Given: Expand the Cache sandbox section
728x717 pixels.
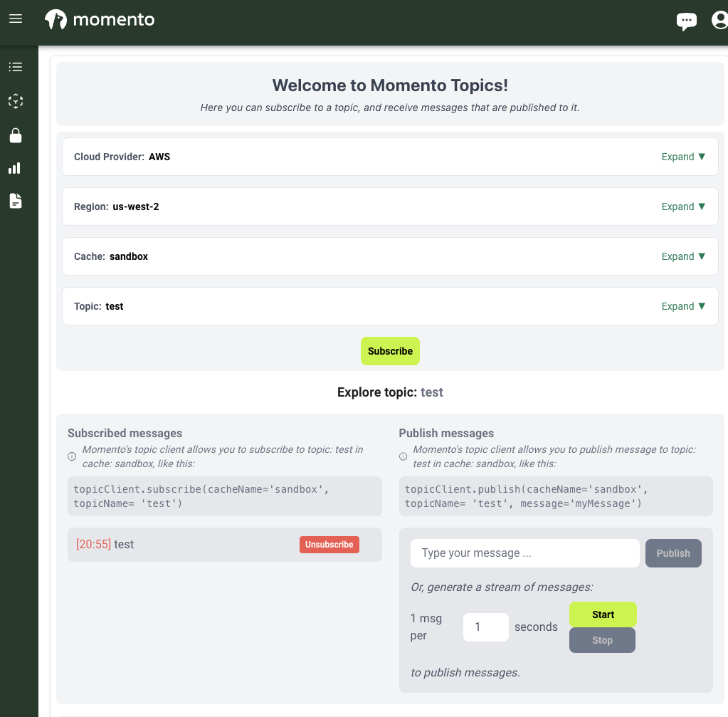Looking at the screenshot, I should tap(683, 256).
